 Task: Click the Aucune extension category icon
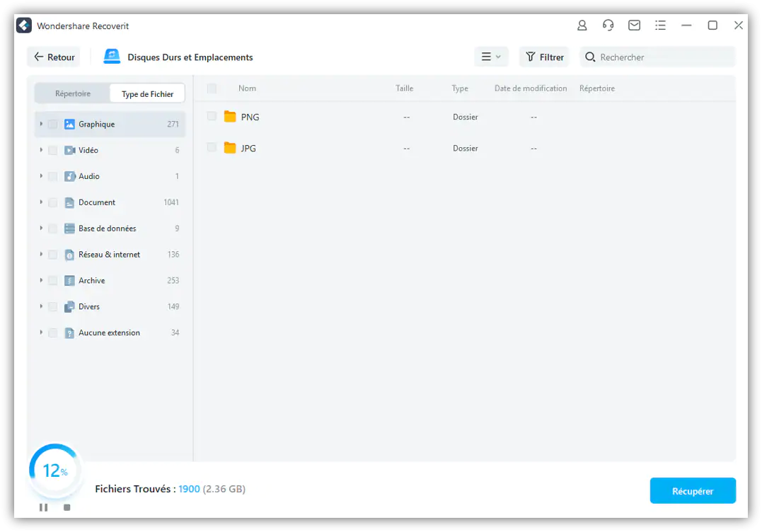69,332
